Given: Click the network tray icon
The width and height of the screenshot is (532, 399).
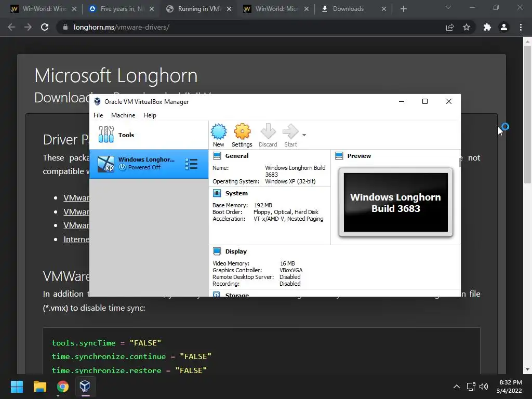Looking at the screenshot, I should click(471, 387).
